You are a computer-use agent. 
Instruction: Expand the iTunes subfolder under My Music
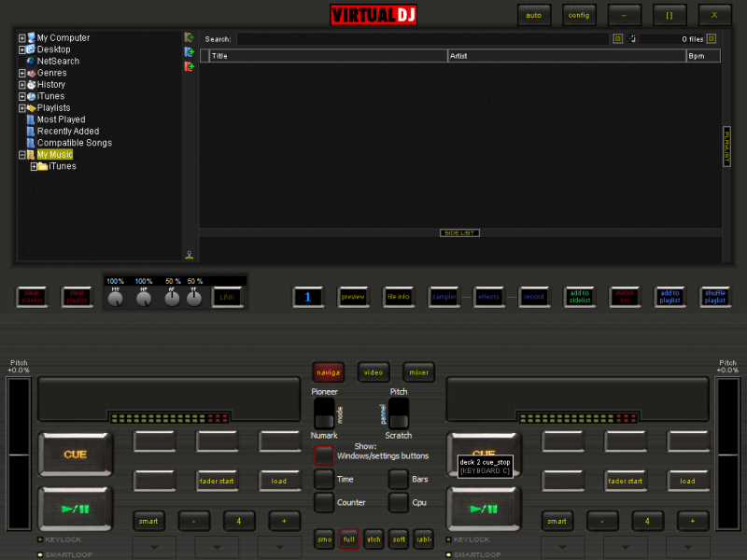[34, 167]
